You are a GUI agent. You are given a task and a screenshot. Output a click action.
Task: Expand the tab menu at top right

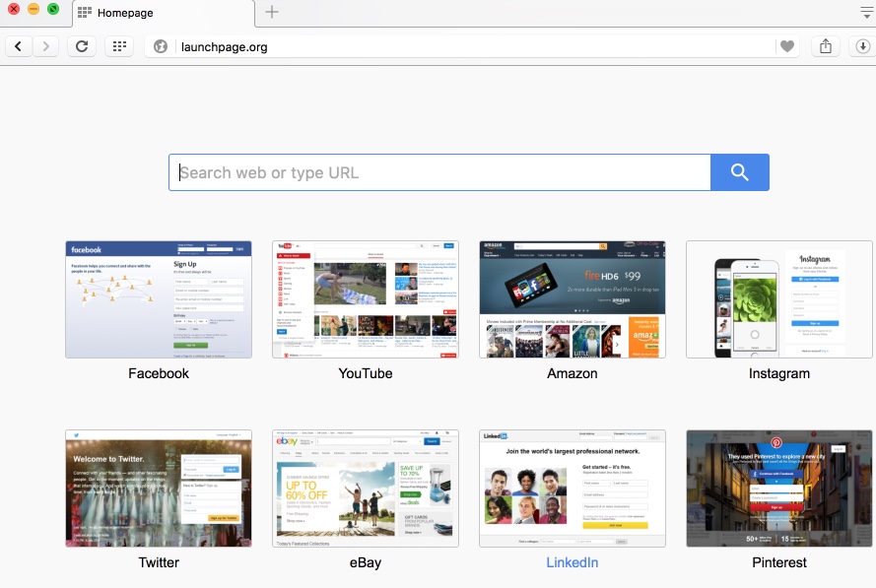click(x=864, y=13)
